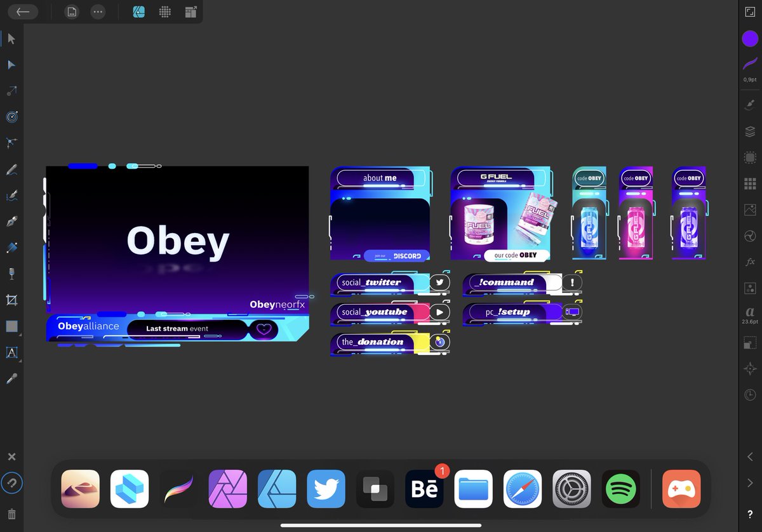The image size is (762, 532).
Task: Open the Layers studio
Action: coord(750,131)
